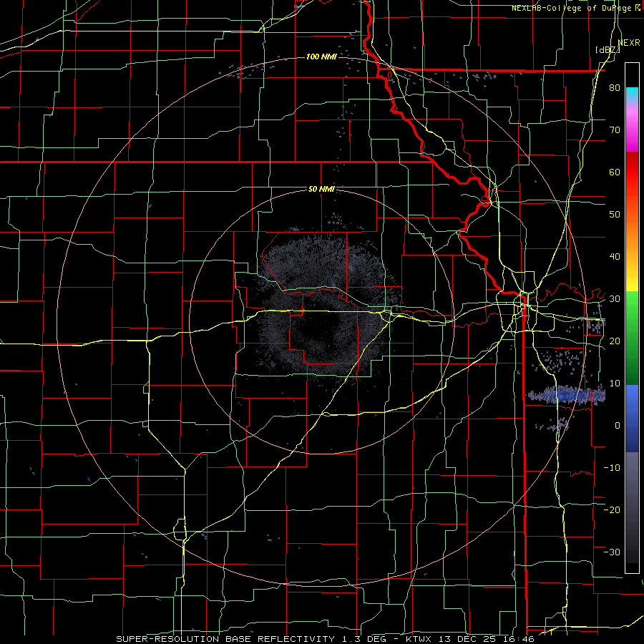Click the 50 NMI range ring label
The width and height of the screenshot is (644, 644).
(x=321, y=189)
